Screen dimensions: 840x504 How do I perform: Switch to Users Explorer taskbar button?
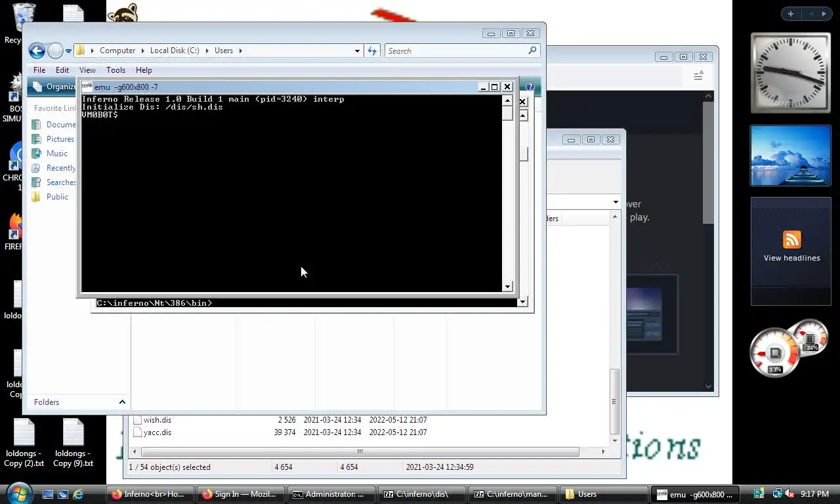click(602, 494)
